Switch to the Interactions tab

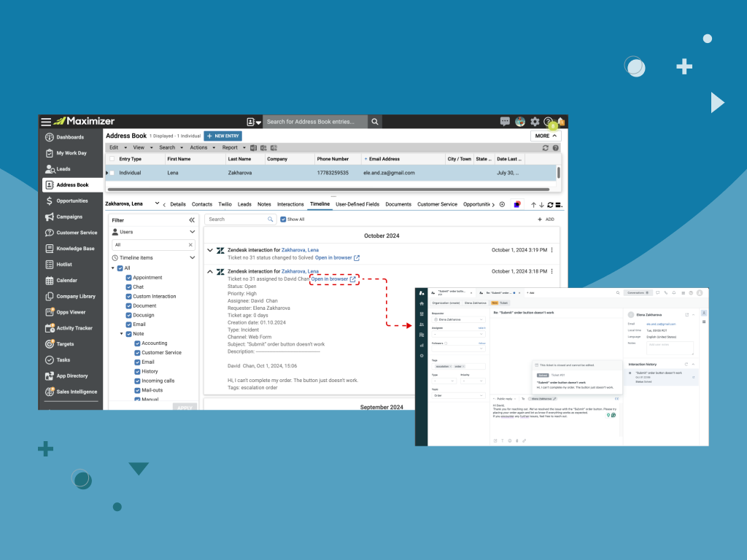pyautogui.click(x=290, y=204)
